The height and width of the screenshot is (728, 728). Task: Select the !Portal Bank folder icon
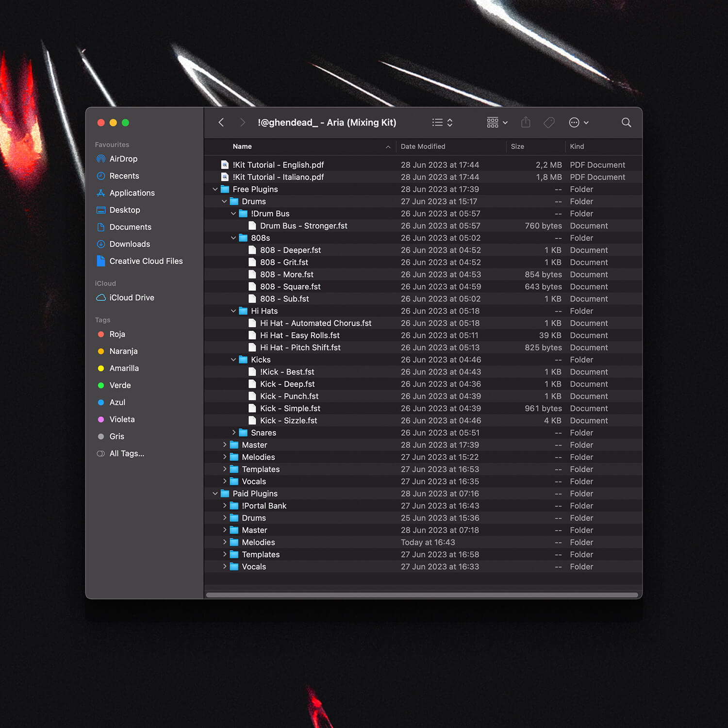click(234, 505)
